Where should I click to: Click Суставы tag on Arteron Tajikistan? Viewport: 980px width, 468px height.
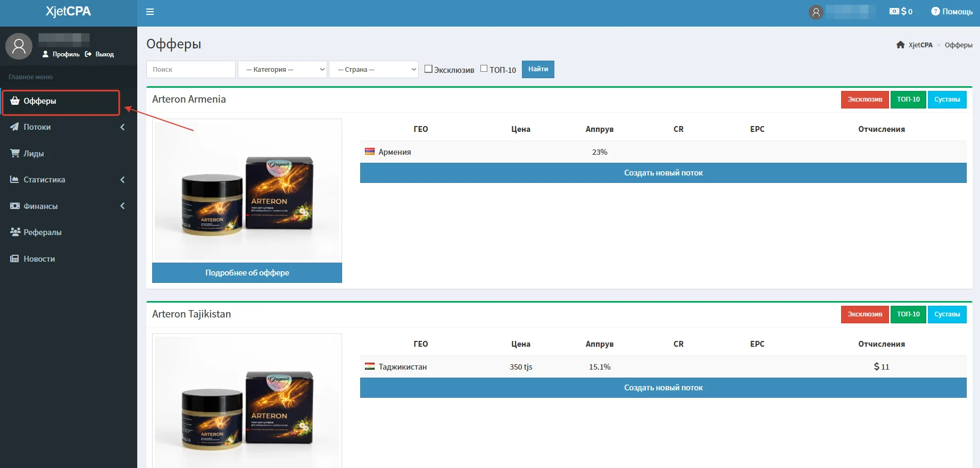pos(947,314)
